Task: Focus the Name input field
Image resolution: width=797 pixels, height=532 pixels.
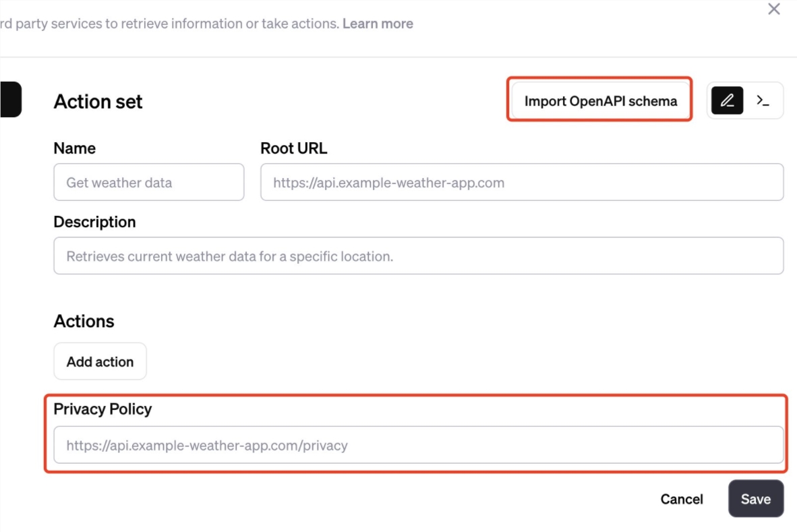Action: 149,182
